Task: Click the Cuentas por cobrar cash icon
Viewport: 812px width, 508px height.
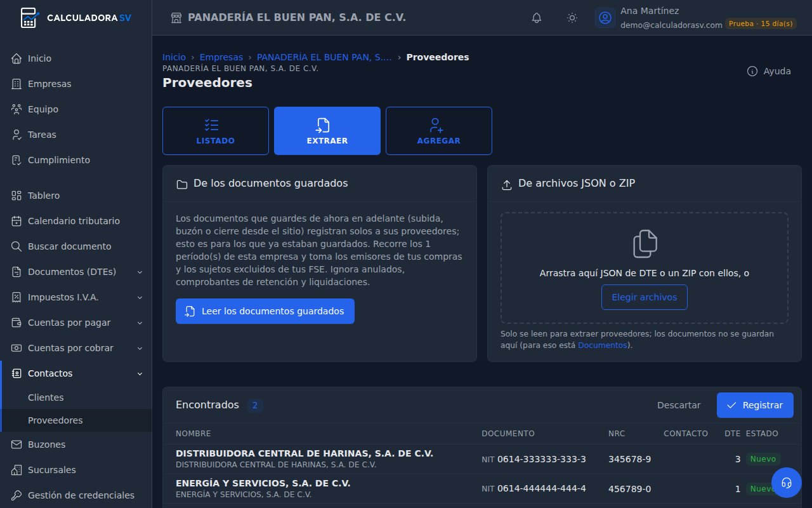Action: point(16,348)
